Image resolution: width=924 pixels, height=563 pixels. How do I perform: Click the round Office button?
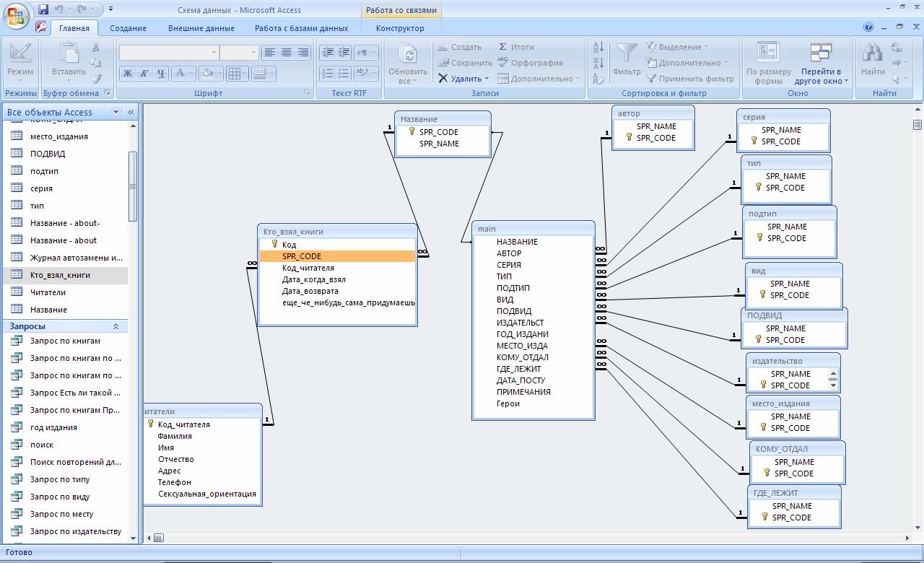pos(17,14)
